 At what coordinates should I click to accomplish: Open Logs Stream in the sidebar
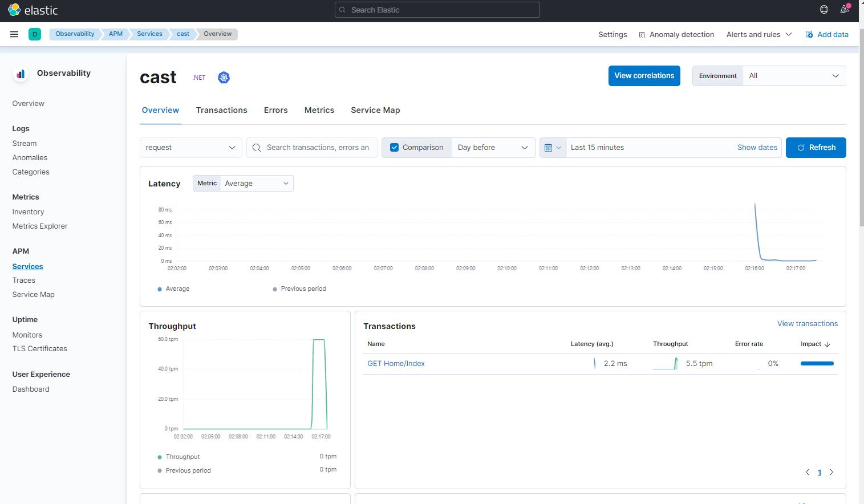coord(25,144)
